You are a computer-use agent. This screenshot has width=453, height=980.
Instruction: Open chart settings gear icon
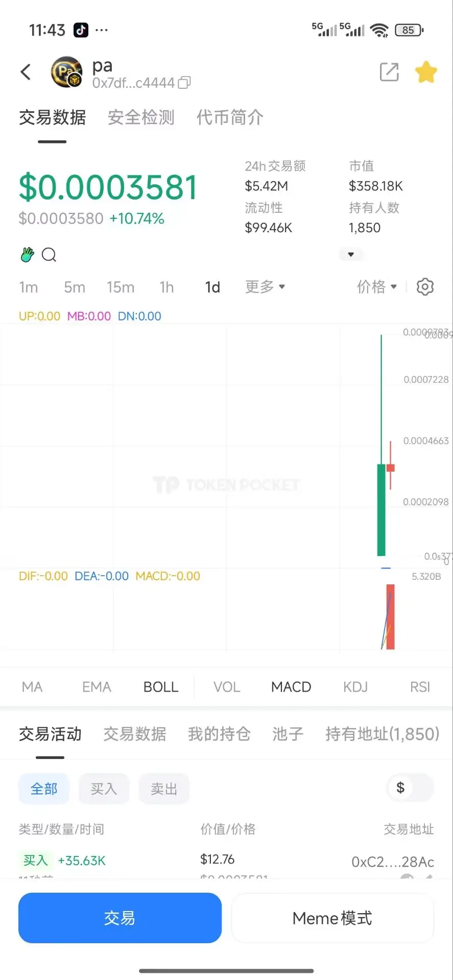[x=425, y=287]
